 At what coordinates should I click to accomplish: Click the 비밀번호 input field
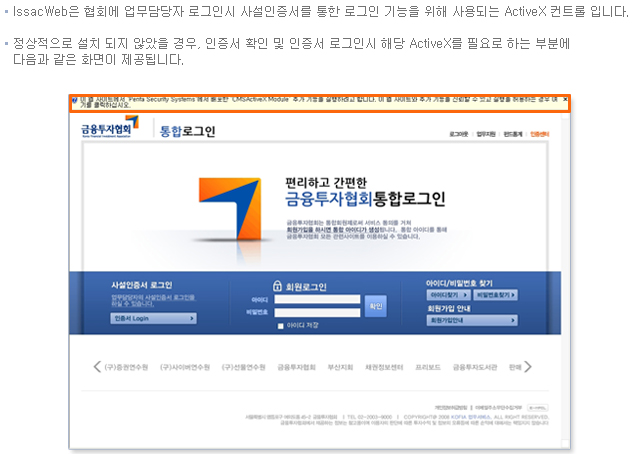coord(317,312)
